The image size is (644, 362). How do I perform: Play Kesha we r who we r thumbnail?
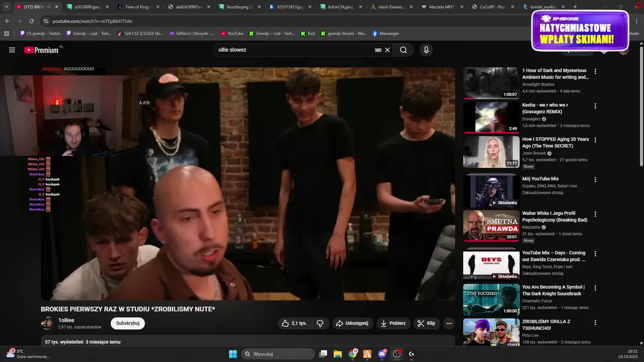click(x=491, y=117)
